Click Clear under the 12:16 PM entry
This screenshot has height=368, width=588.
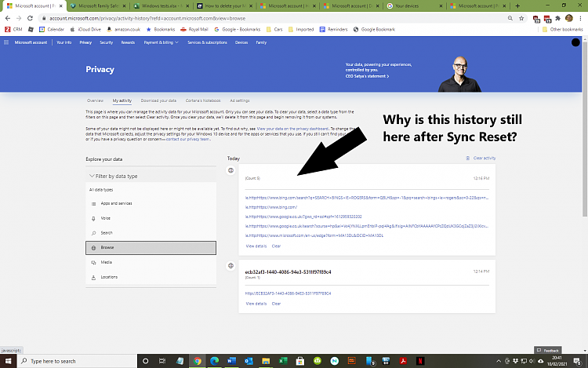pyautogui.click(x=277, y=246)
